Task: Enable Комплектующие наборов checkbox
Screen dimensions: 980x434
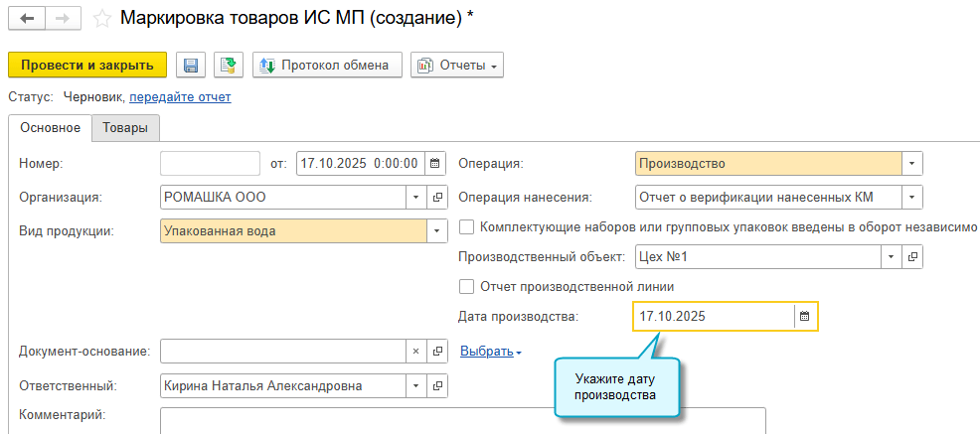Action: point(467,226)
